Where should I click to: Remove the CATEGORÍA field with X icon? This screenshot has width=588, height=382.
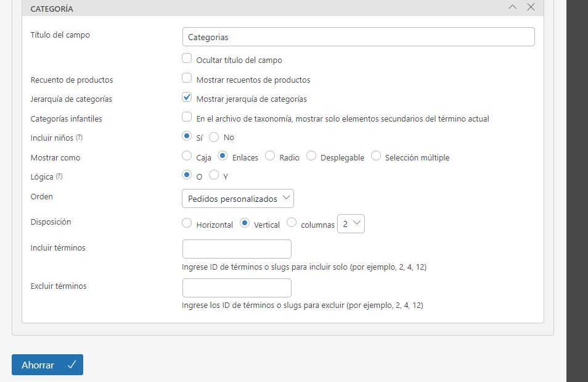click(x=531, y=7)
